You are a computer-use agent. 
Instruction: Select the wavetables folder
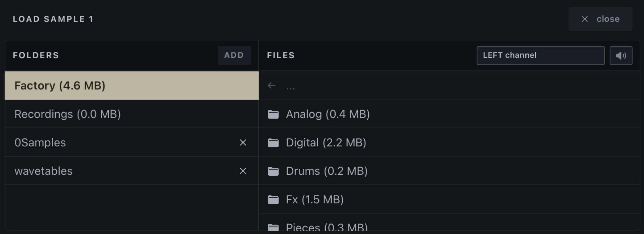coord(132,171)
